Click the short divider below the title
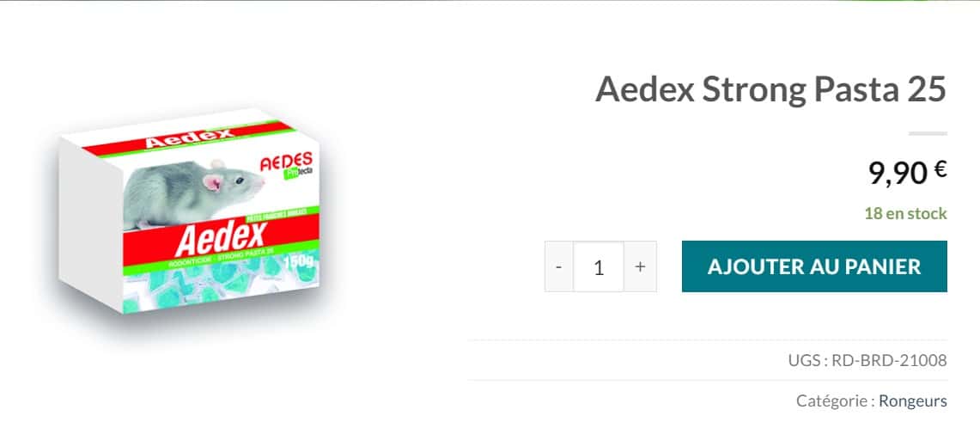This screenshot has height=434, width=980. (928, 133)
